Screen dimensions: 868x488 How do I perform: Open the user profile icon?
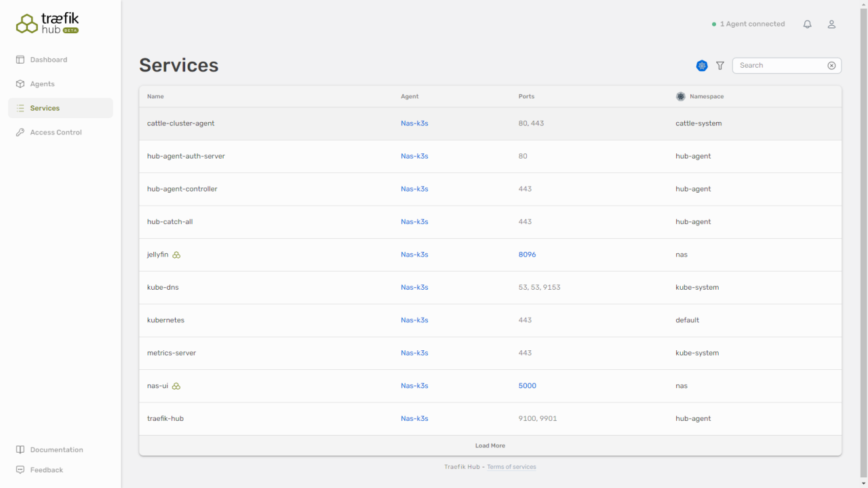831,24
